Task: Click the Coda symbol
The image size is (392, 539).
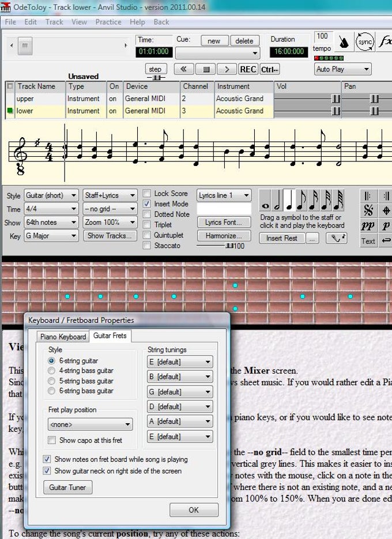Action: 386,210
